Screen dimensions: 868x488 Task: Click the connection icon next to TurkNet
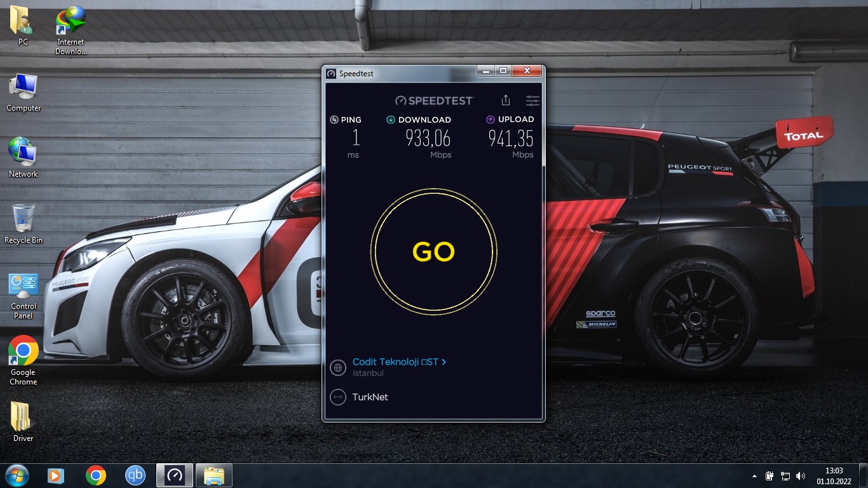coord(338,397)
